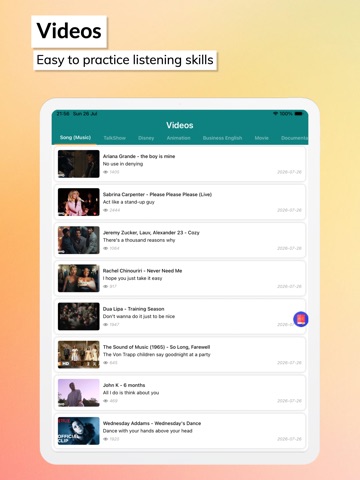Viewport: 360px width, 480px height.
Task: Click the views eye icon on Wednesday Addams row
Action: (105, 439)
